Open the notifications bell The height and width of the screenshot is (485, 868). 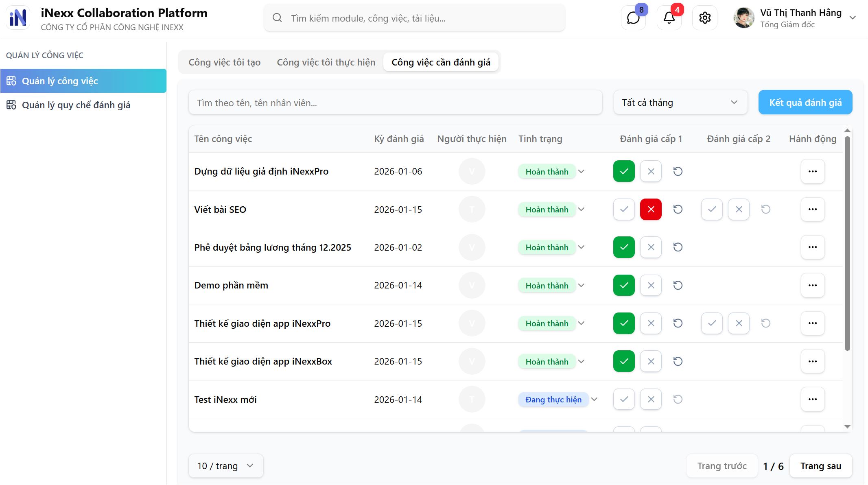click(669, 18)
